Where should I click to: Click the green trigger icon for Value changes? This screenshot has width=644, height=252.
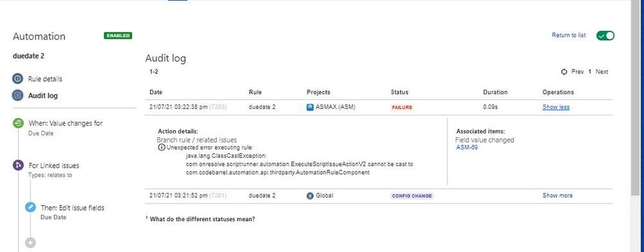[18, 123]
